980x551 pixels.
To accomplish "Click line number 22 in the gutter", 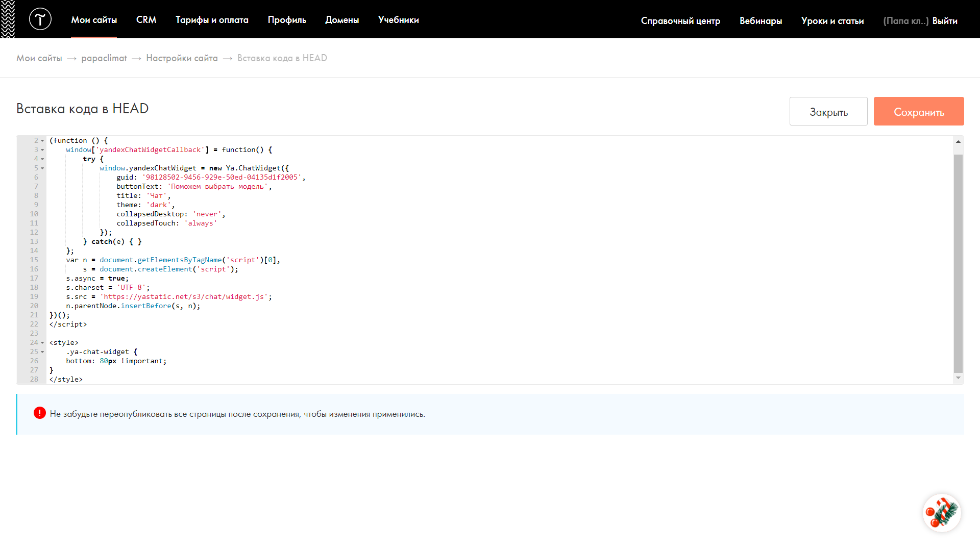I will coord(34,324).
